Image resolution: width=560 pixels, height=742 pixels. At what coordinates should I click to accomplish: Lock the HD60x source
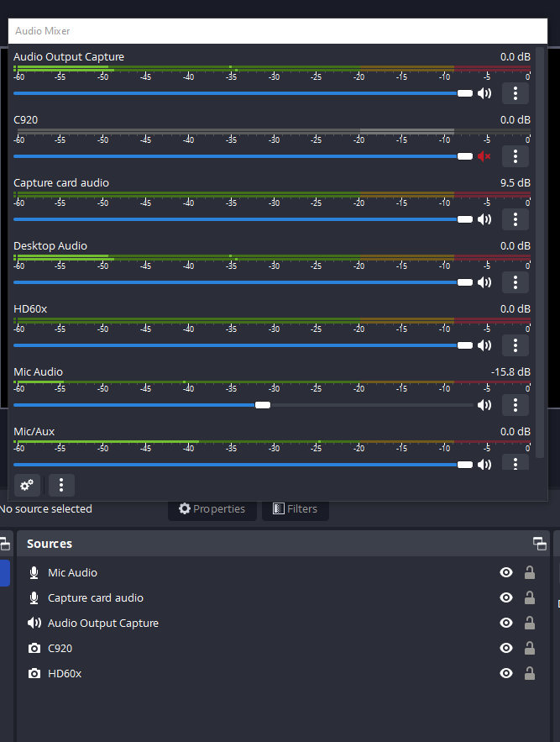tap(530, 673)
